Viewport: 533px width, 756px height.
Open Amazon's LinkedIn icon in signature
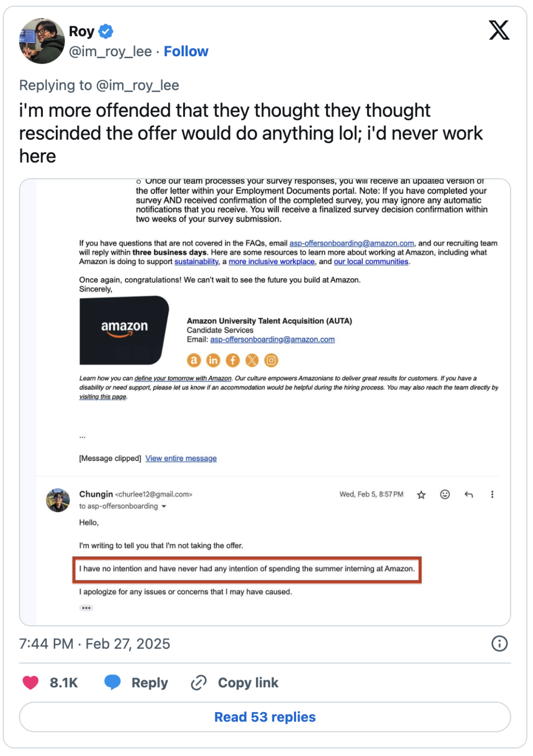click(x=213, y=360)
